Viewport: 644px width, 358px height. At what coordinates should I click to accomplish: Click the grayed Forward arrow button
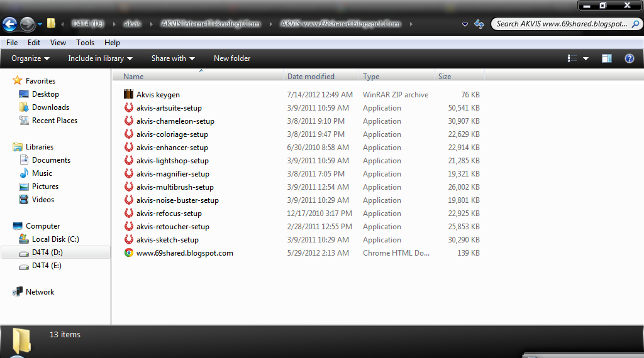coord(27,24)
